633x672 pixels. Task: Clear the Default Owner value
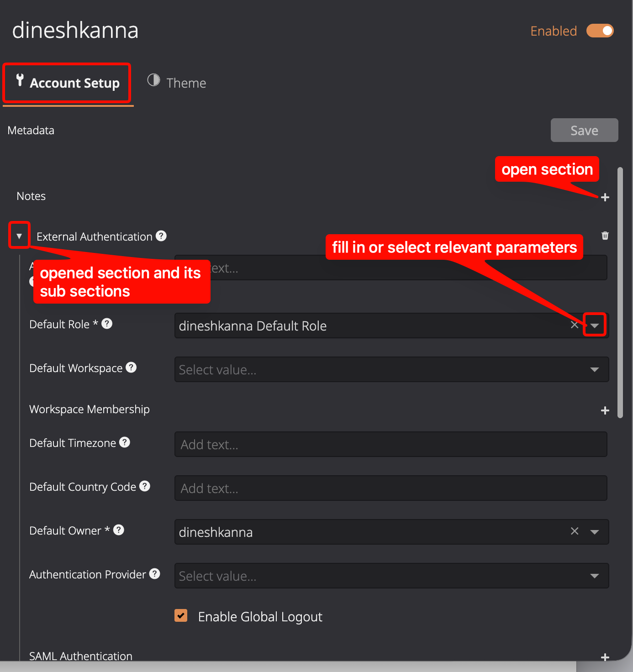point(575,531)
